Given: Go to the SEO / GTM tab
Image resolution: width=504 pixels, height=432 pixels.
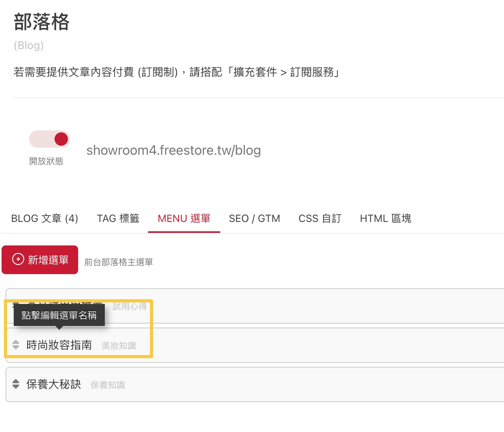Looking at the screenshot, I should click(x=254, y=218).
